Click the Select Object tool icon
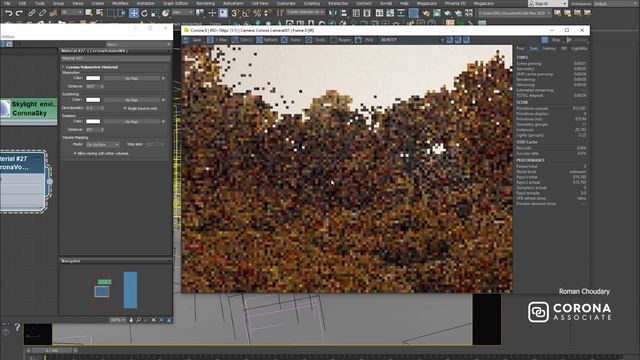Image resolution: width=640 pixels, height=360 pixels. coord(89,13)
